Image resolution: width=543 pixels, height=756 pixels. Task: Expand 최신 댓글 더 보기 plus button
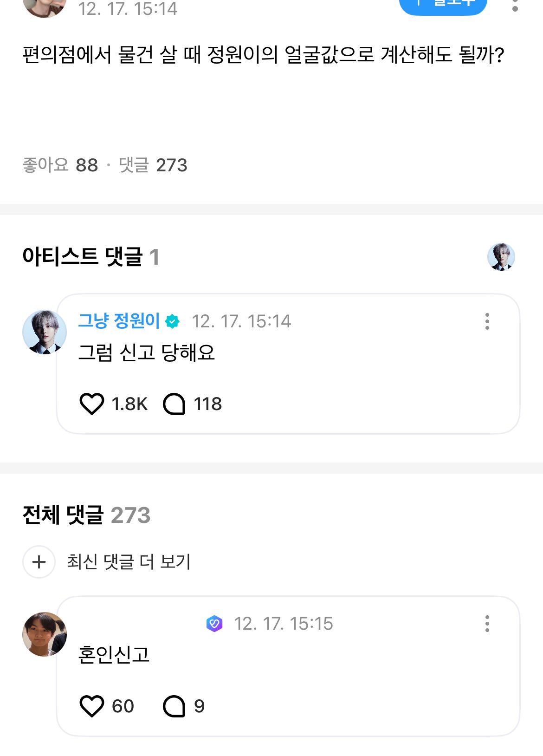(x=39, y=562)
